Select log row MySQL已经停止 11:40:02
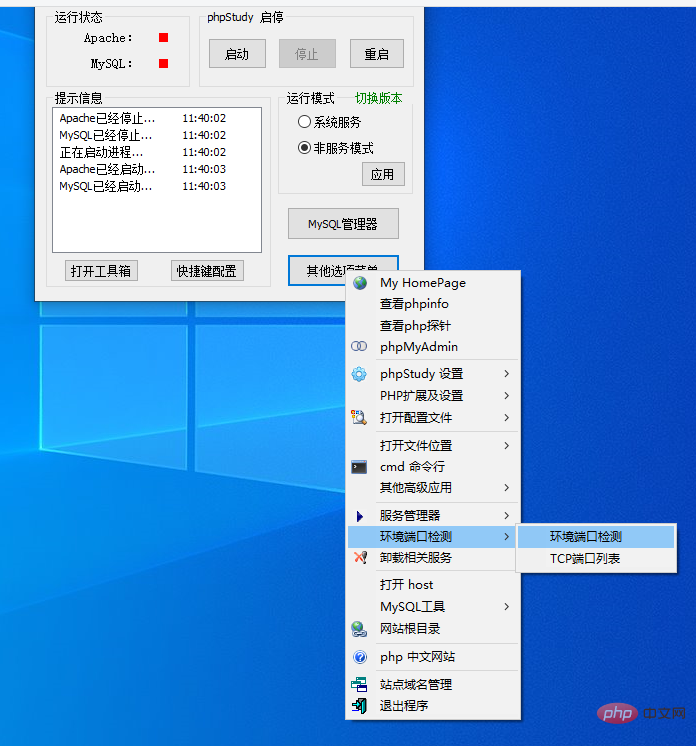This screenshot has height=746, width=696. (143, 135)
